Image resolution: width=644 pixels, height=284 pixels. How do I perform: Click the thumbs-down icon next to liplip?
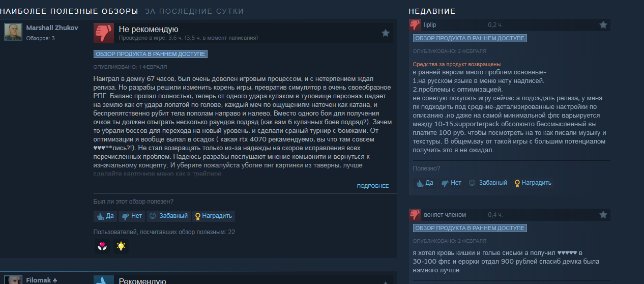point(415,24)
